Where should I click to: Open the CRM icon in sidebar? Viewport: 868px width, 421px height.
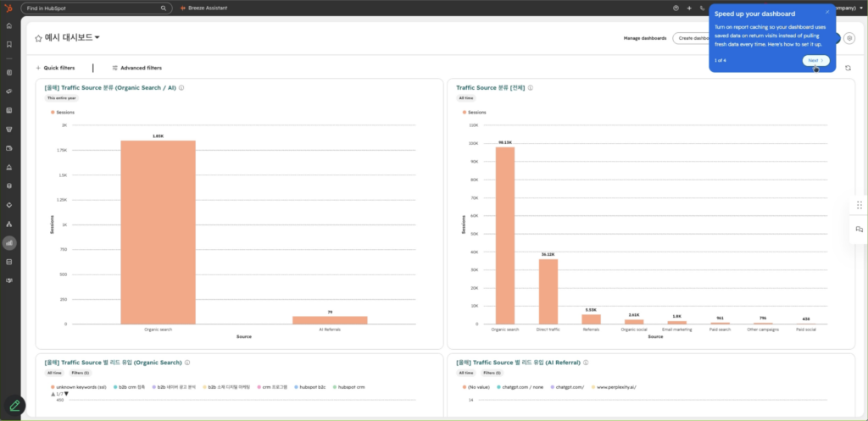[x=8, y=73]
